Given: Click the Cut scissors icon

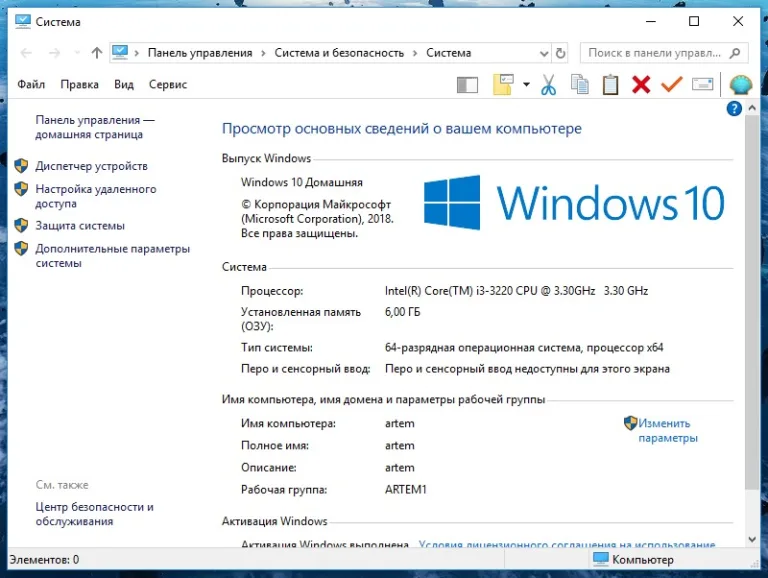Looking at the screenshot, I should [x=548, y=84].
